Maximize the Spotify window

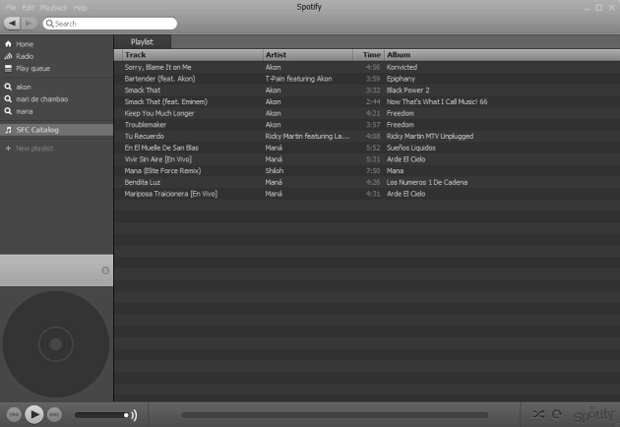click(x=599, y=8)
